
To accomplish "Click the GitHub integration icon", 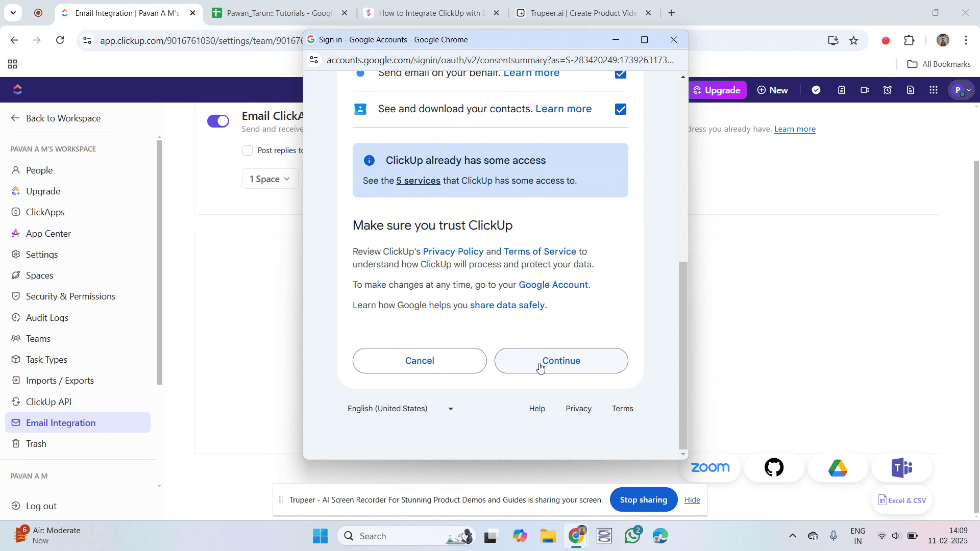I will coord(774,467).
